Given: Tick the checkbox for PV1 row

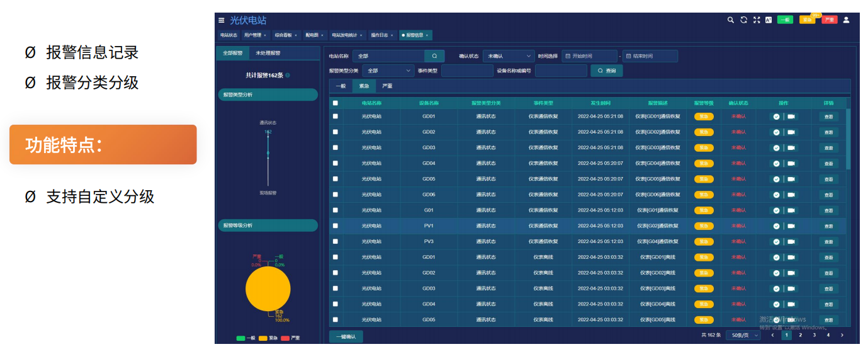Looking at the screenshot, I should (335, 226).
